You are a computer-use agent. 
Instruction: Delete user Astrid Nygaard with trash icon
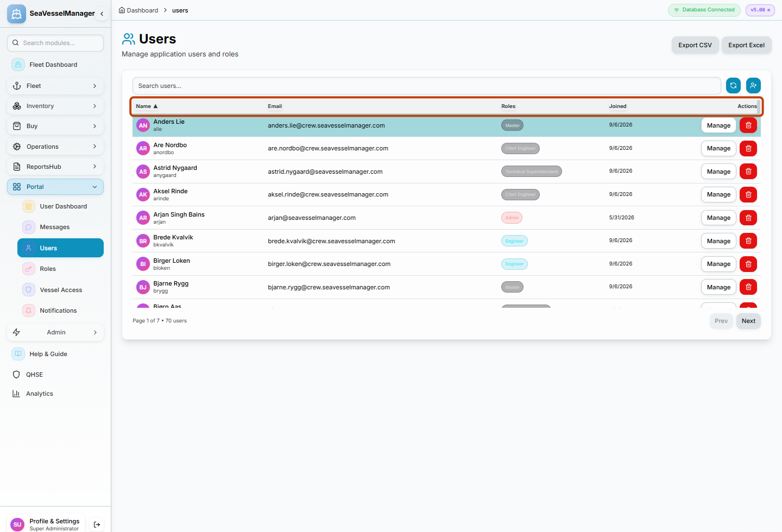tap(748, 172)
